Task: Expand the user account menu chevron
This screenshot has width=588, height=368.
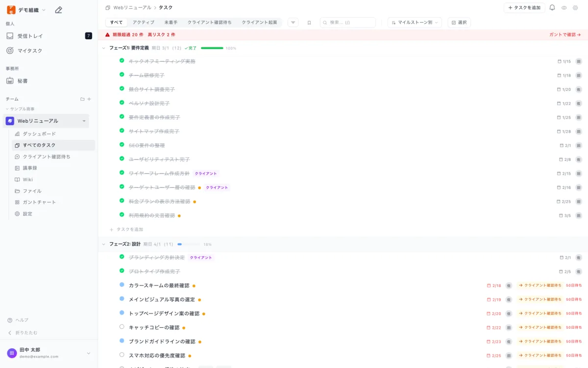Action: (x=89, y=353)
